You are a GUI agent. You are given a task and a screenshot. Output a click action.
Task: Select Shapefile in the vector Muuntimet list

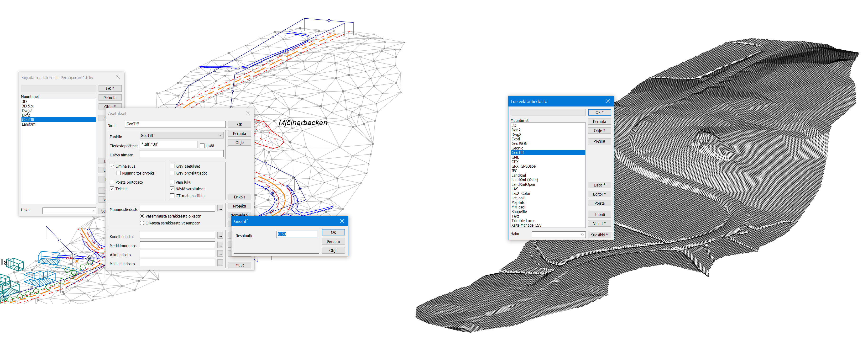click(x=519, y=212)
